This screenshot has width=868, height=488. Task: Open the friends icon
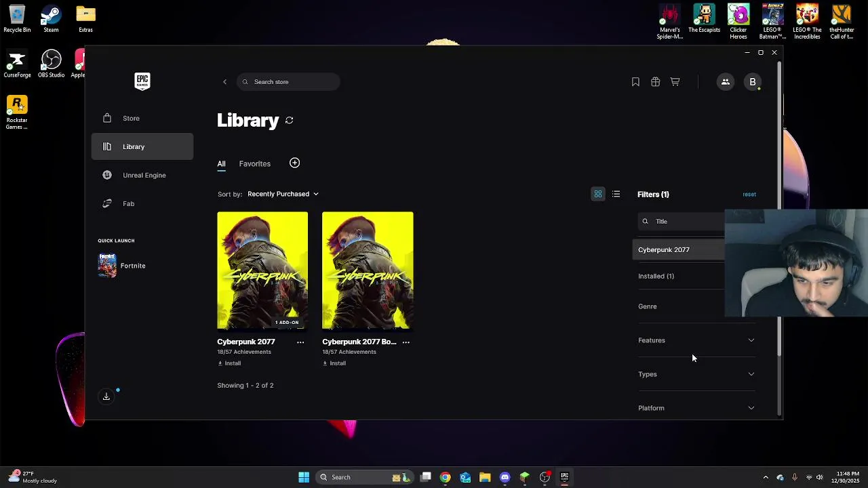pos(725,82)
